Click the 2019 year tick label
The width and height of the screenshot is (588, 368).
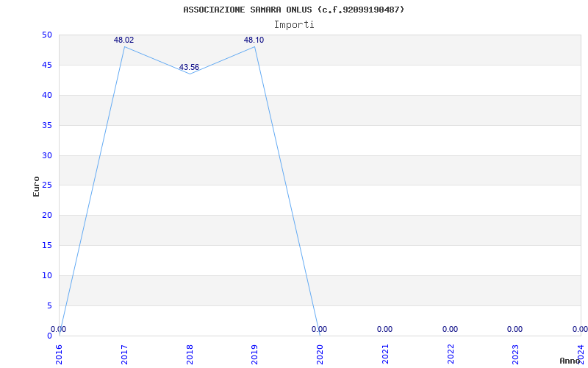pyautogui.click(x=254, y=355)
